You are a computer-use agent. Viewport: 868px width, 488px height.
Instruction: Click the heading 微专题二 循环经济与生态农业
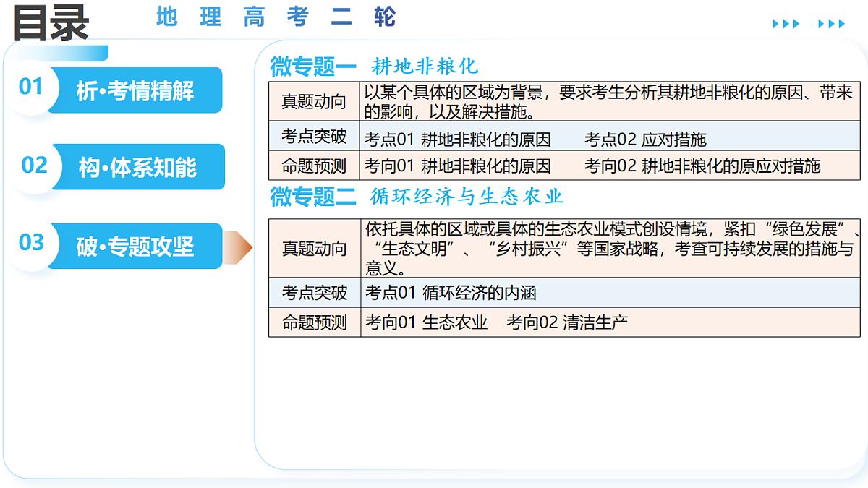pos(416,196)
